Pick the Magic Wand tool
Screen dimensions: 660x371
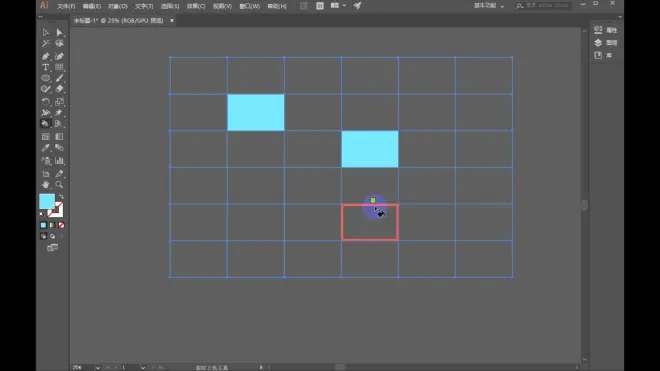45,44
